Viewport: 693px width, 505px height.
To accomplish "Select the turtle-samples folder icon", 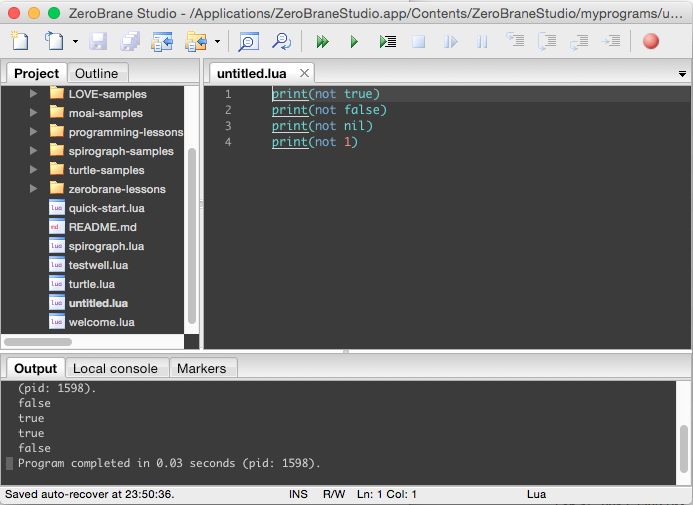I will (x=57, y=169).
